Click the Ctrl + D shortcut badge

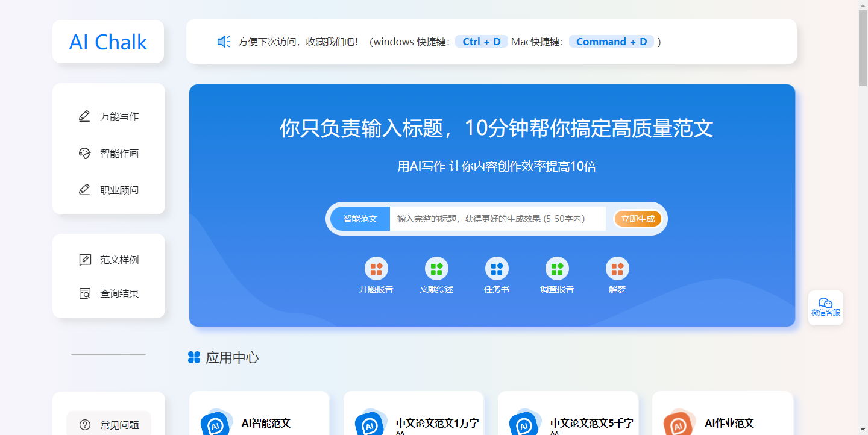click(x=482, y=42)
